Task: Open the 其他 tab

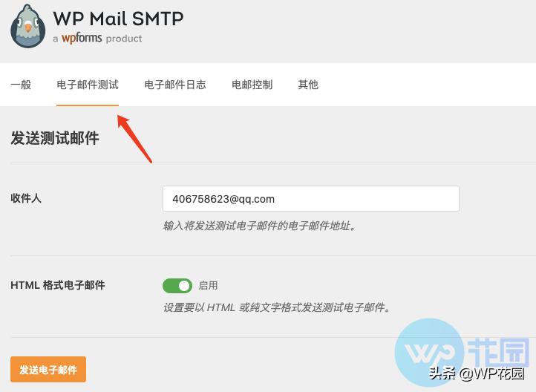Action: click(308, 85)
